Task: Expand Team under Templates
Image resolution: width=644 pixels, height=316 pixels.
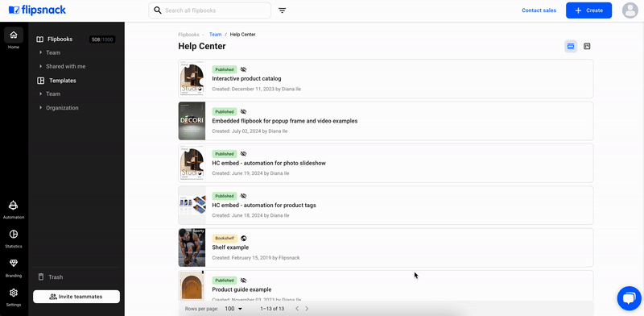Action: pos(41,94)
